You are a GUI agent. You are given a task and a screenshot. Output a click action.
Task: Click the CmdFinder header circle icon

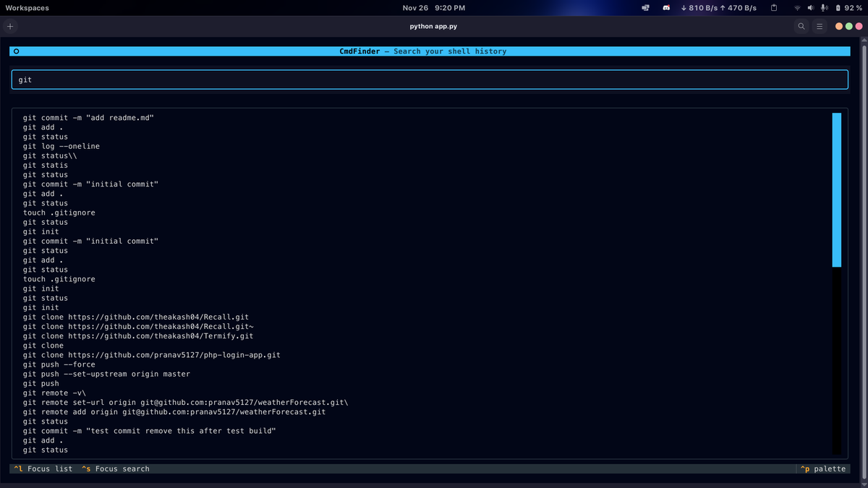point(16,51)
